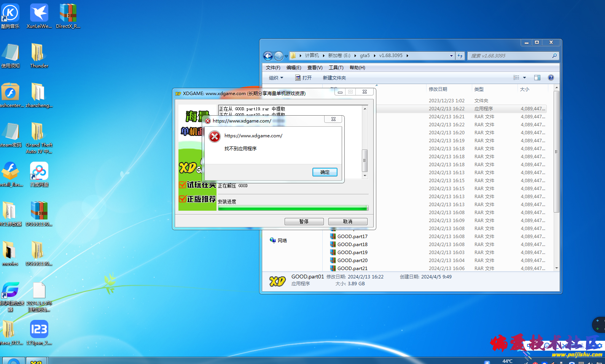Click 取消 in the installer

pyautogui.click(x=348, y=221)
